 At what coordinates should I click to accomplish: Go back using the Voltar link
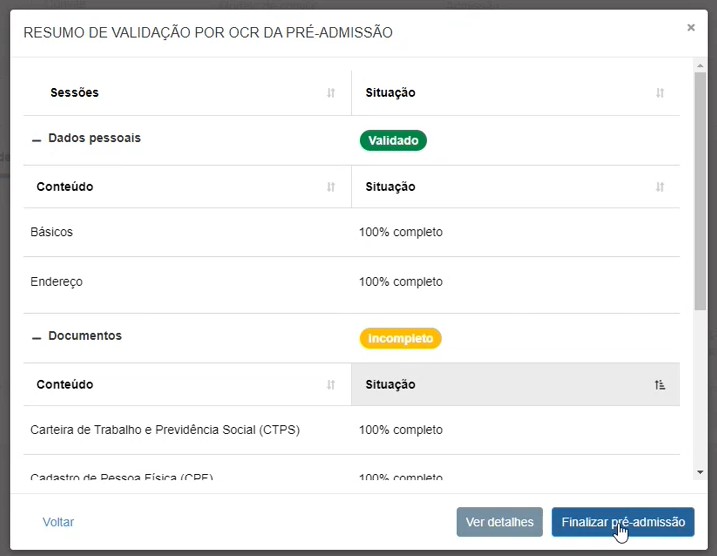[58, 522]
